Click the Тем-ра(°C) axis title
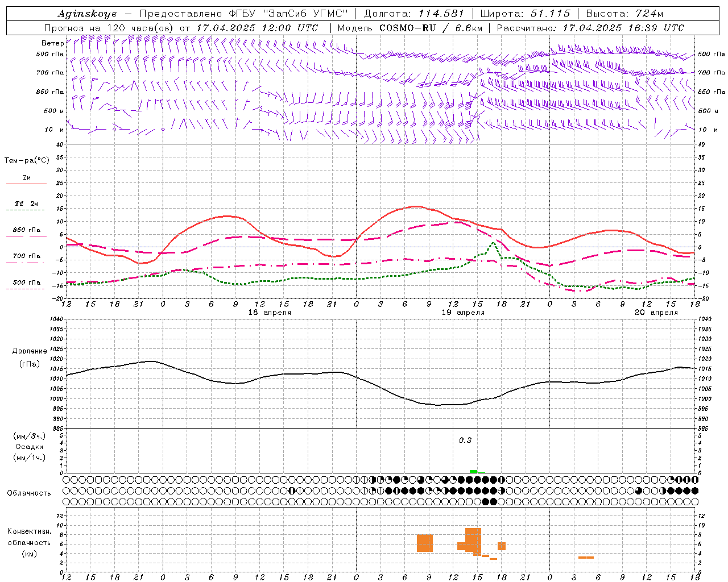This screenshot has height=582, width=728. coord(27,160)
